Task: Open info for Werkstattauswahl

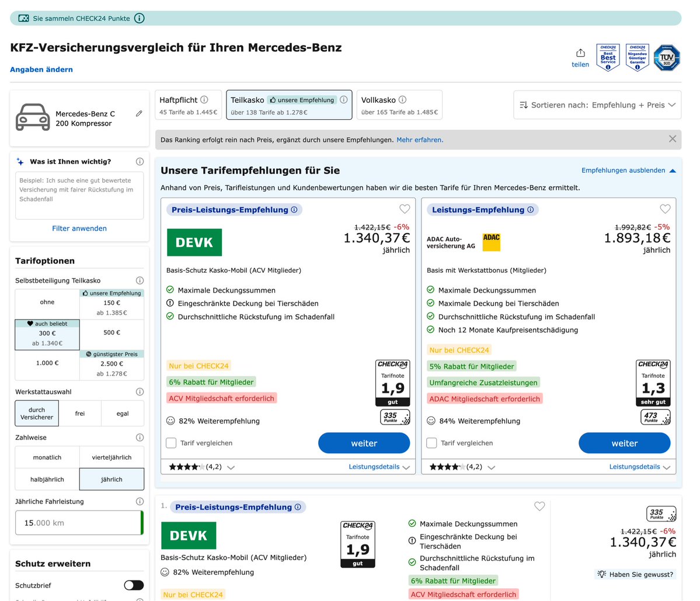Action: pyautogui.click(x=140, y=391)
